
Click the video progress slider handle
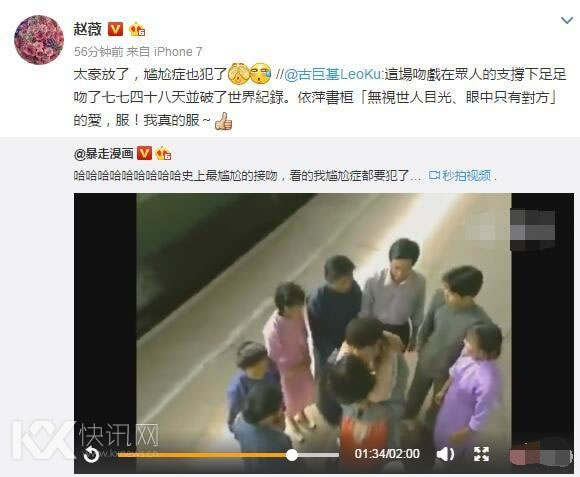tap(292, 455)
